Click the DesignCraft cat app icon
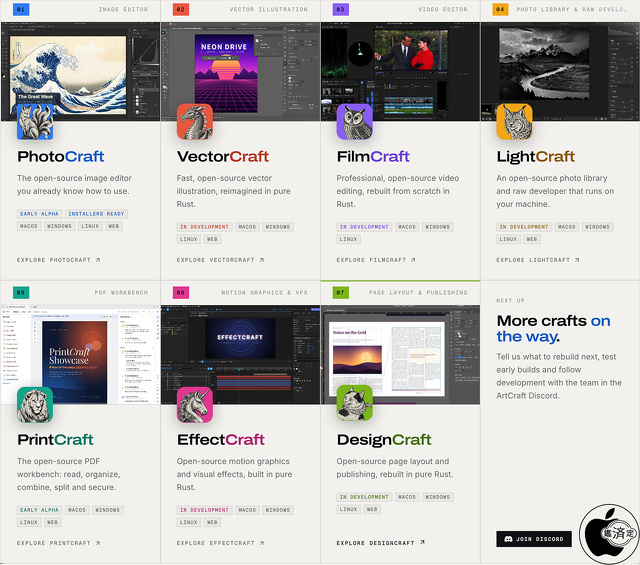Screen dimensions: 640x565 coord(355,403)
